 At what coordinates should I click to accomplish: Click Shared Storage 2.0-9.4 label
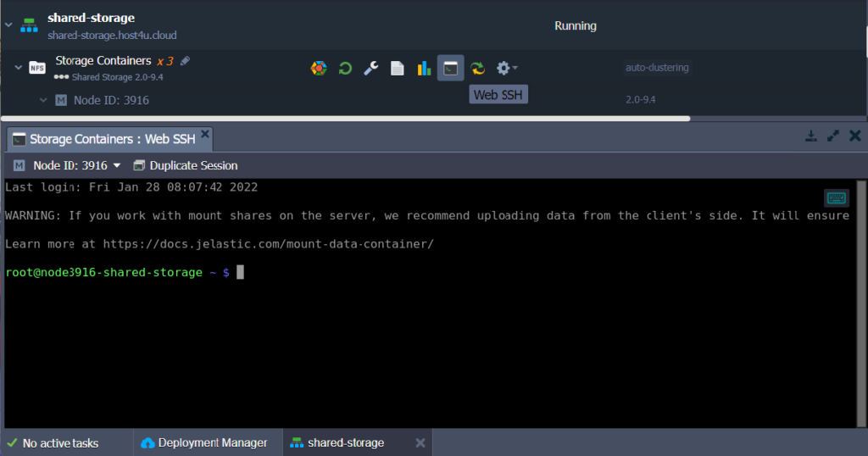pyautogui.click(x=117, y=77)
